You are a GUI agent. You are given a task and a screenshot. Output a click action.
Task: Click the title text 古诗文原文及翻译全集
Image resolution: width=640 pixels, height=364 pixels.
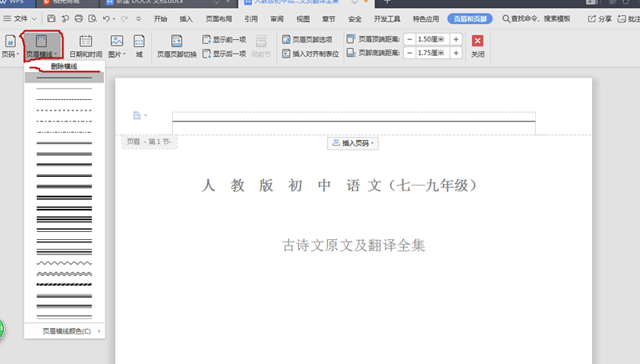point(354,246)
